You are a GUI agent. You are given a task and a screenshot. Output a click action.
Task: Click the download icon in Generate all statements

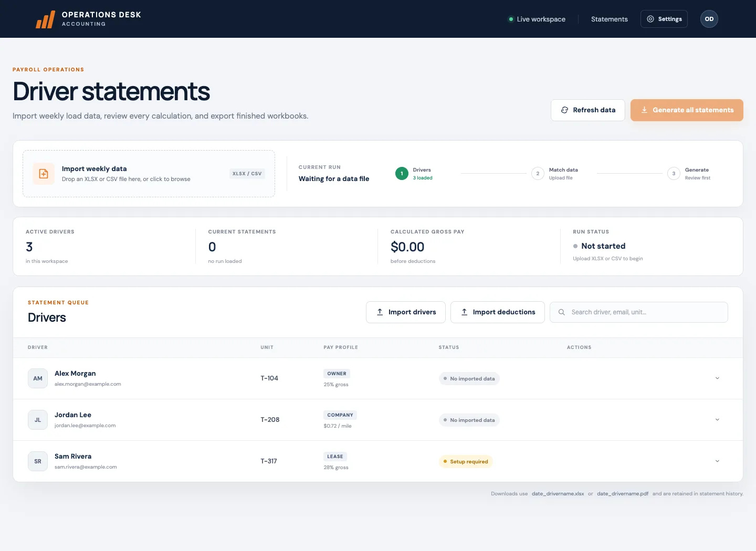click(644, 110)
